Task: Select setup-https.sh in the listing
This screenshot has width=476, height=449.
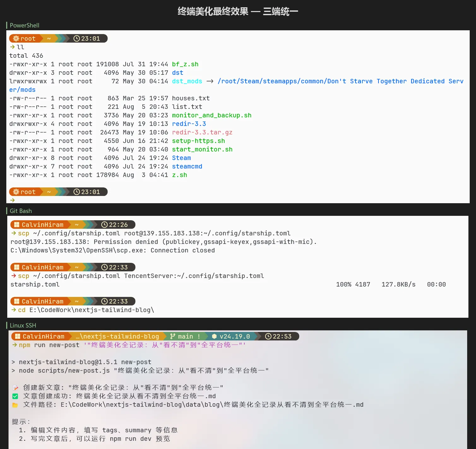Action: coord(199,141)
